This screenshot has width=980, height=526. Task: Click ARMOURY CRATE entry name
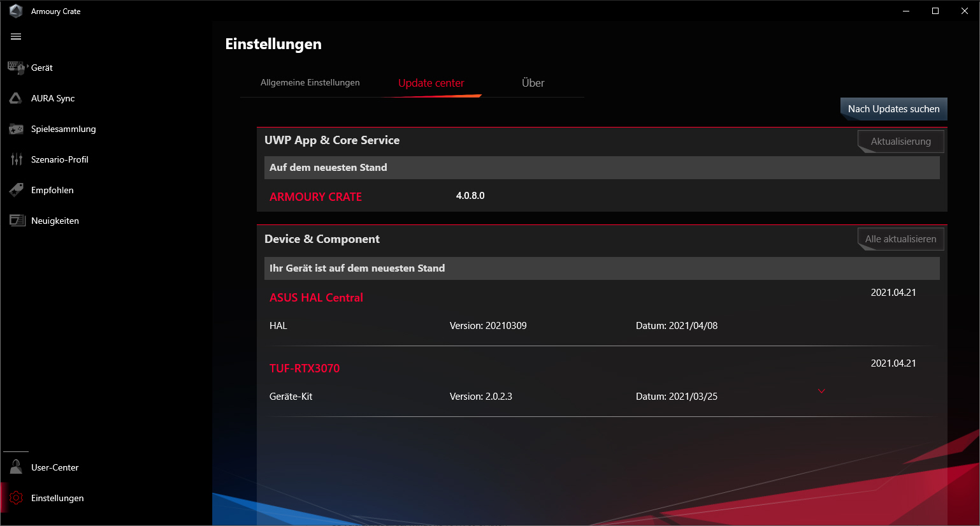315,197
